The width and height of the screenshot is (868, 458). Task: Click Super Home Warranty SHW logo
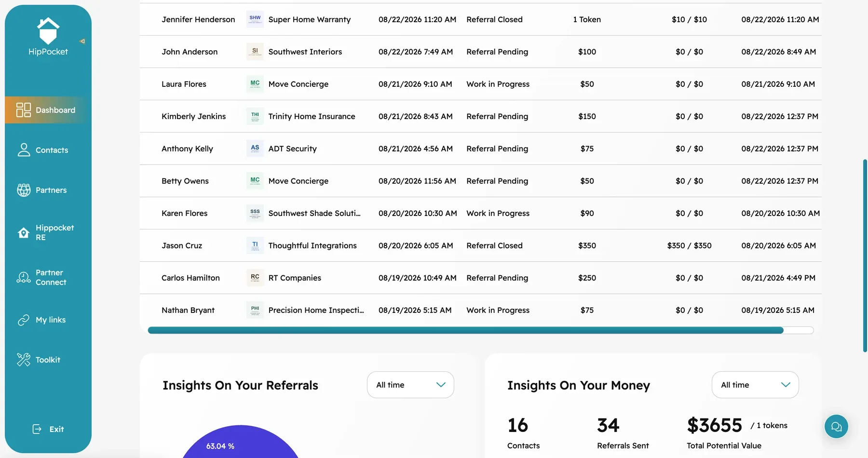click(x=255, y=19)
